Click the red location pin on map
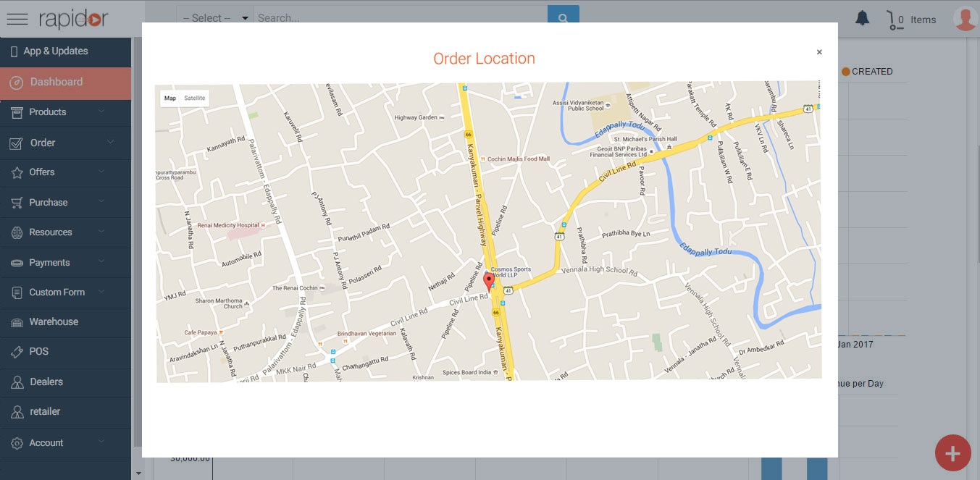Viewport: 980px width, 480px height. tap(489, 282)
